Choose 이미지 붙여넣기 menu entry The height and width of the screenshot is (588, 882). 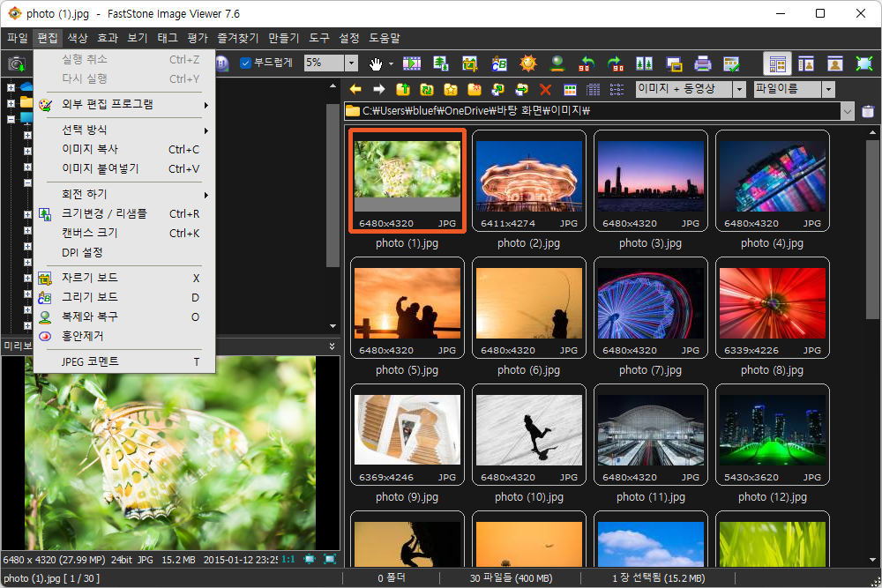click(124, 168)
